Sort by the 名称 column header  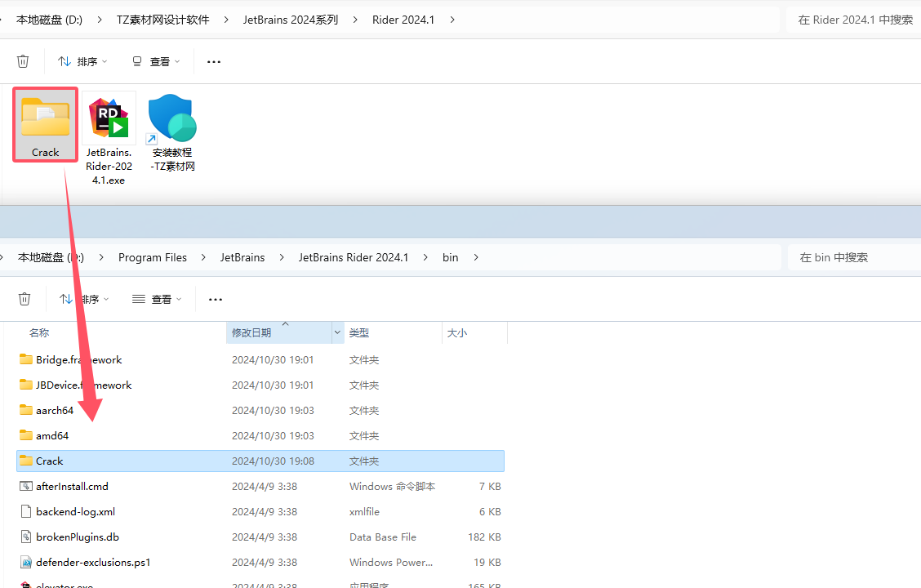39,333
